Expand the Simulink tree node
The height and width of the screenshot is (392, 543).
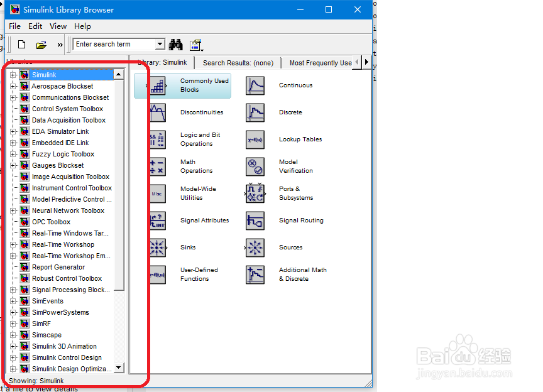pyautogui.click(x=13, y=75)
